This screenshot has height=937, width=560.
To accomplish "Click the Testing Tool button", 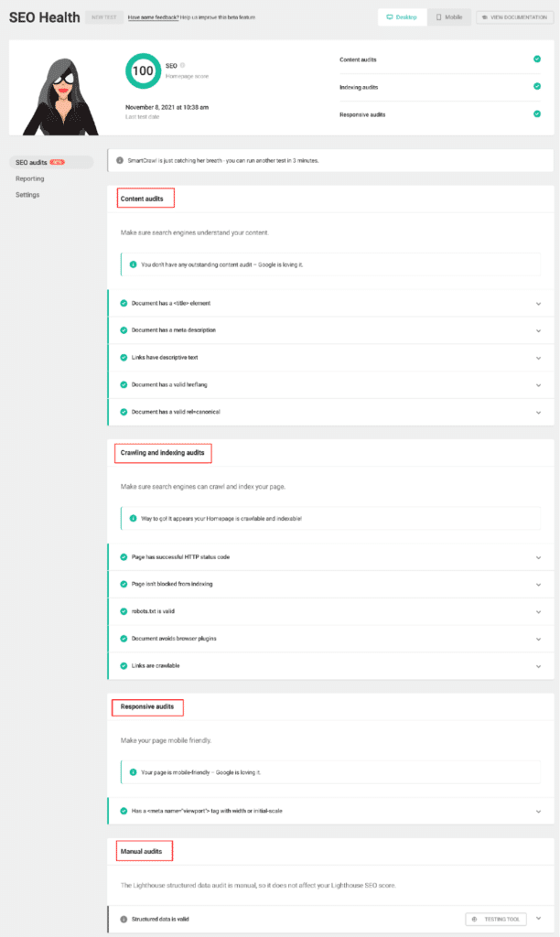I will point(496,919).
